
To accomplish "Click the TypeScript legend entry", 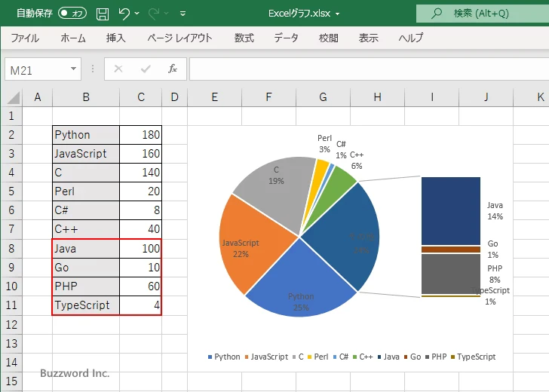I will coord(474,357).
